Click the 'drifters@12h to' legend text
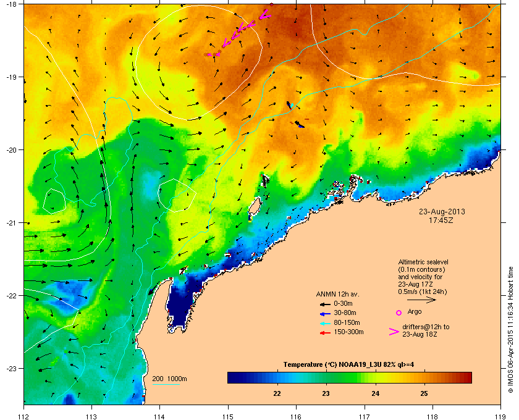The height and width of the screenshot is (420, 519). (426, 327)
